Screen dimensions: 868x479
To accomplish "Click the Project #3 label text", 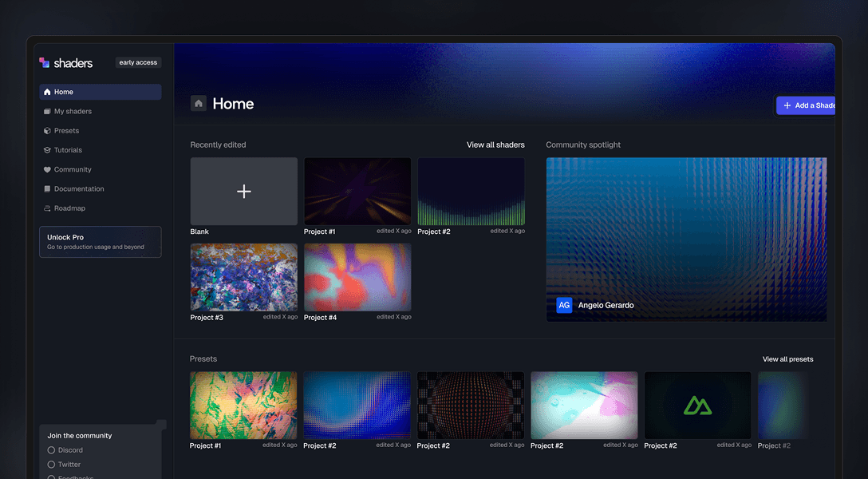I will click(x=207, y=318).
